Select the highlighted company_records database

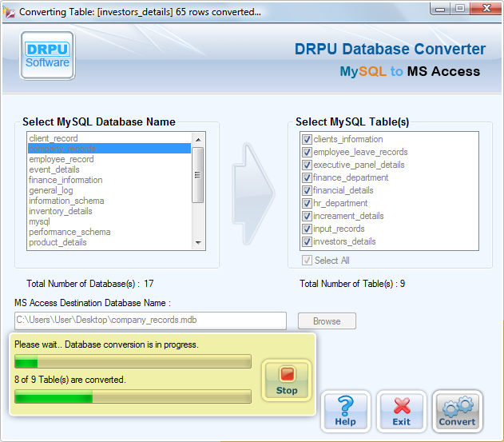pos(109,149)
